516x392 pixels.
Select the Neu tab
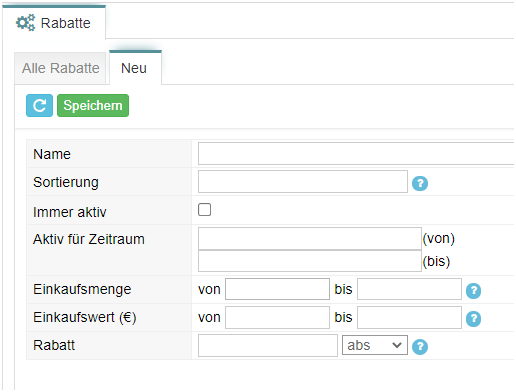tap(134, 68)
